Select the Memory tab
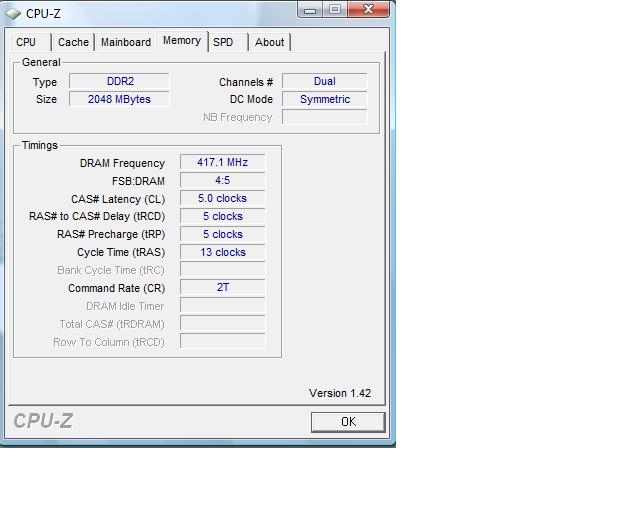The width and height of the screenshot is (640, 512). pyautogui.click(x=182, y=41)
